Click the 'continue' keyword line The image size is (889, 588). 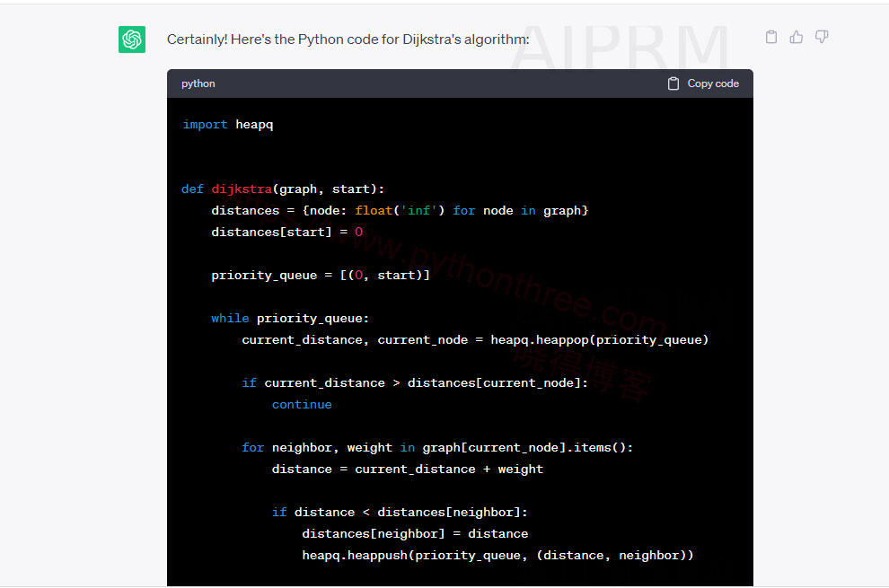tap(302, 404)
